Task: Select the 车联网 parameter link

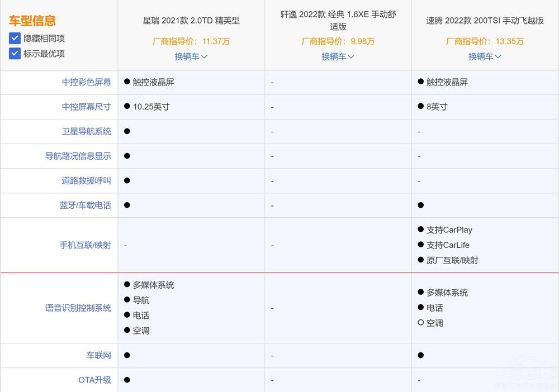Action: (98, 355)
